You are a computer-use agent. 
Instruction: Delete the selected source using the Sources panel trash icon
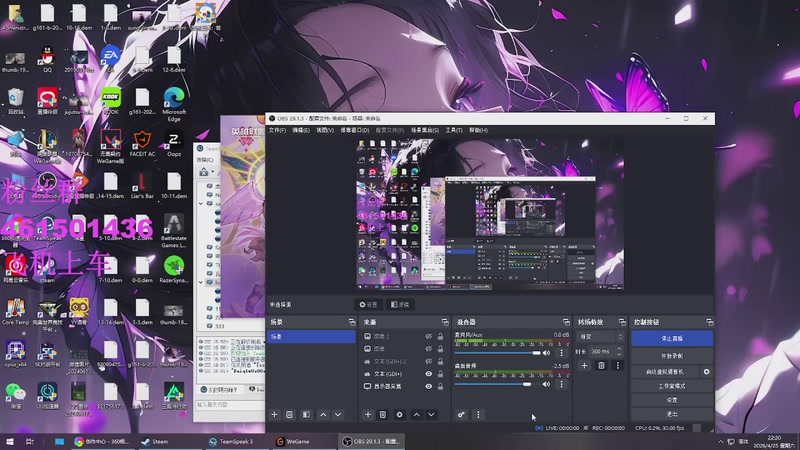click(x=383, y=415)
